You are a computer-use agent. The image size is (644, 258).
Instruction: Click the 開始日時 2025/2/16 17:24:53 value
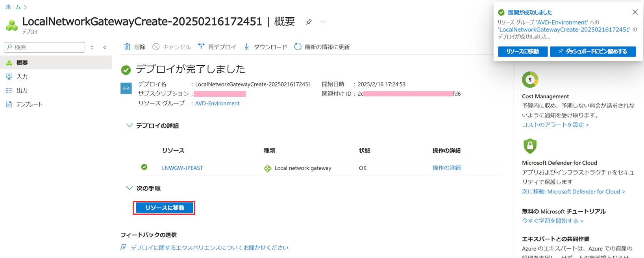click(x=381, y=84)
